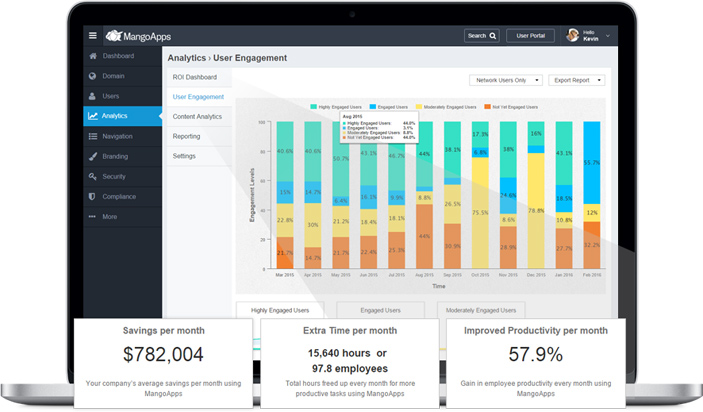Click the magnifier icon in Search
Viewport: 703px width, 412px height.
click(493, 36)
